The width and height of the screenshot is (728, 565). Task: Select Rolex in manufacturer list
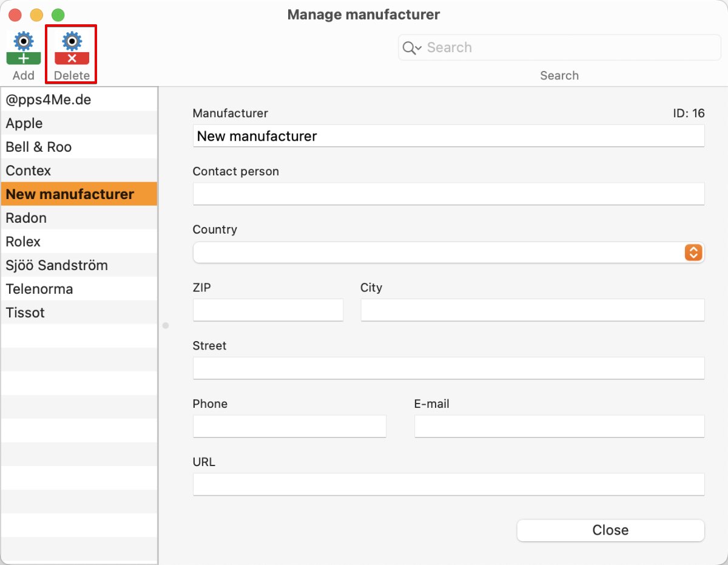point(79,242)
